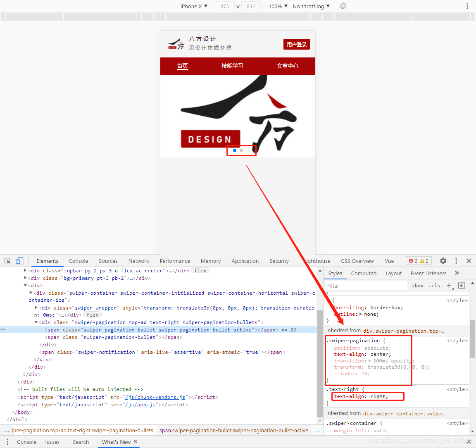Switch to the Sources tab
Viewport: 476px width, 448px height.
click(x=108, y=261)
